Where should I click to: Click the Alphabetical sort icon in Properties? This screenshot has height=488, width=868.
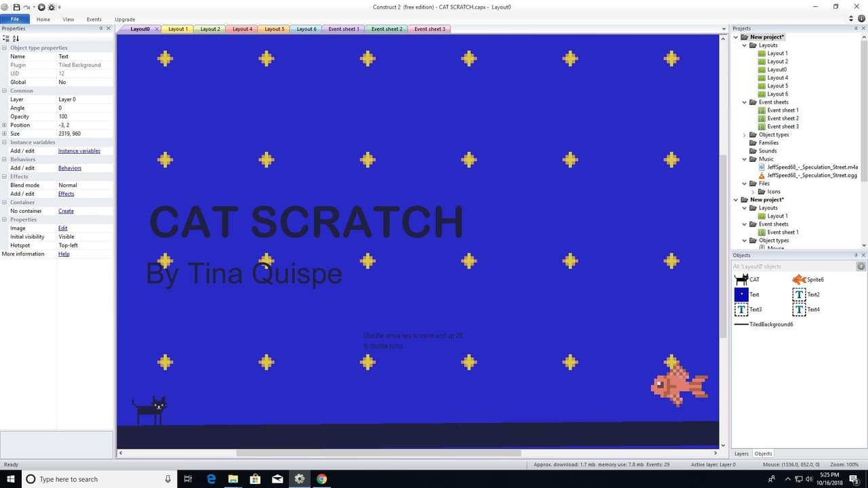pyautogui.click(x=16, y=39)
